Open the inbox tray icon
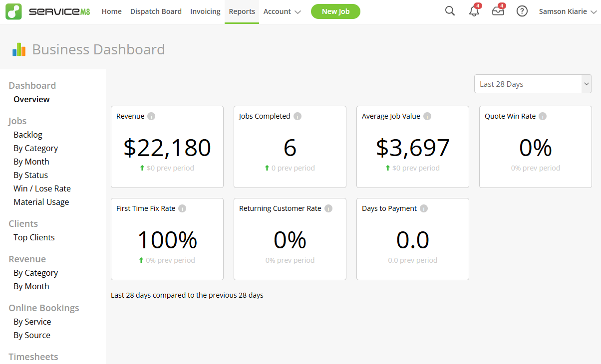 tap(498, 11)
